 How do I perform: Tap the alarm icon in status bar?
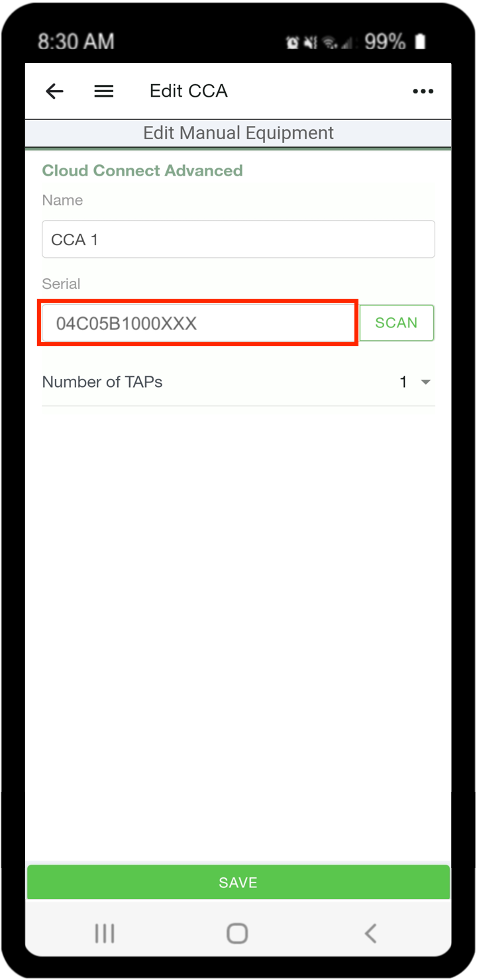(292, 42)
